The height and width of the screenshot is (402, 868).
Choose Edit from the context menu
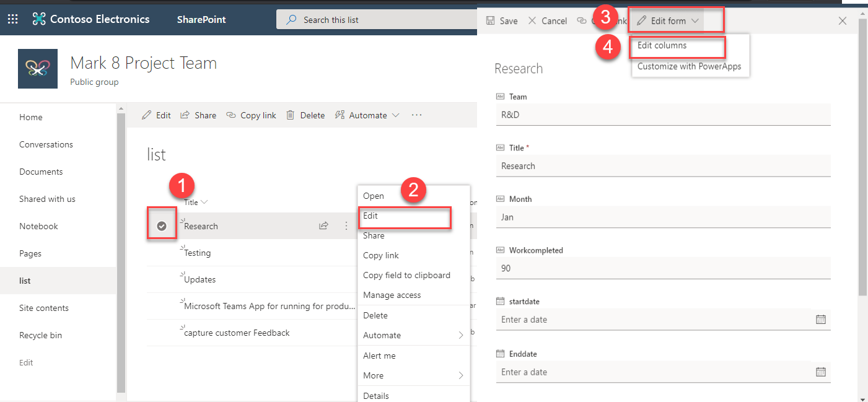370,216
